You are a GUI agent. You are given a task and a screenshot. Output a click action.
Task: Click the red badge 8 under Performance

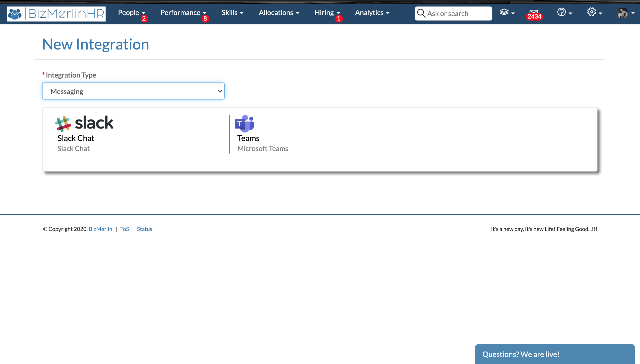tap(205, 18)
